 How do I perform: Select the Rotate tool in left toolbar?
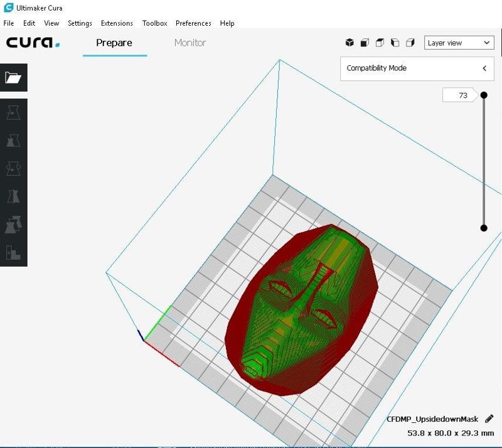click(x=13, y=168)
